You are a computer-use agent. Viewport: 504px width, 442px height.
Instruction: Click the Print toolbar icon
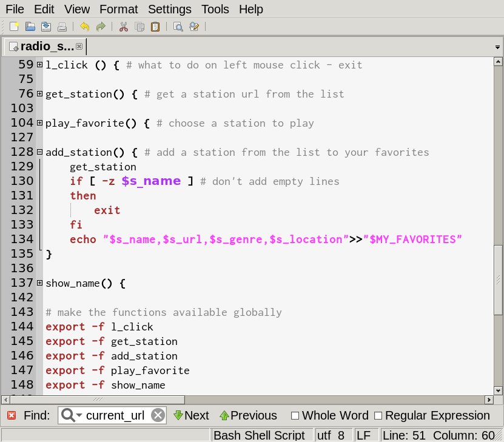62,27
